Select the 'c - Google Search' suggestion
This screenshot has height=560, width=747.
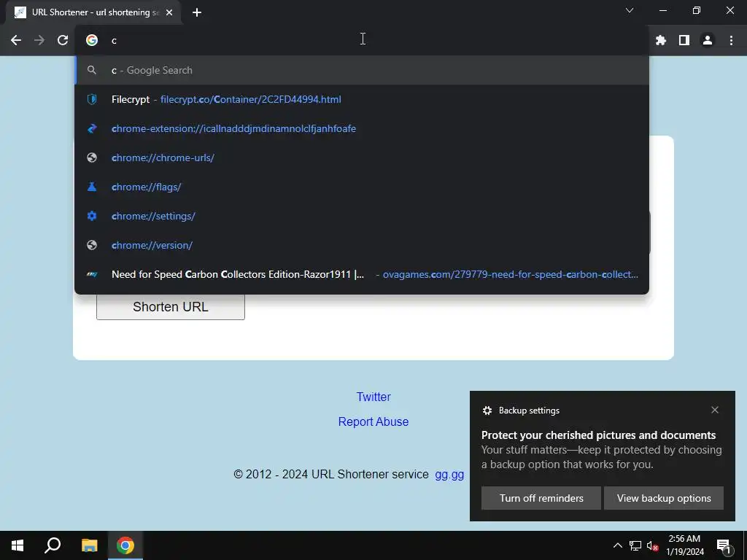click(362, 70)
